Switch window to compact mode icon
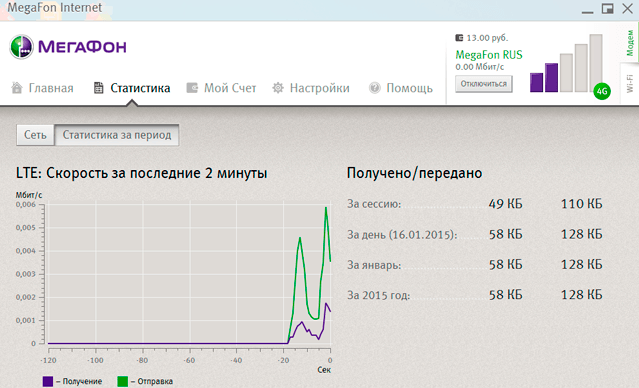Viewport: 639px width, 388px height. pos(608,9)
